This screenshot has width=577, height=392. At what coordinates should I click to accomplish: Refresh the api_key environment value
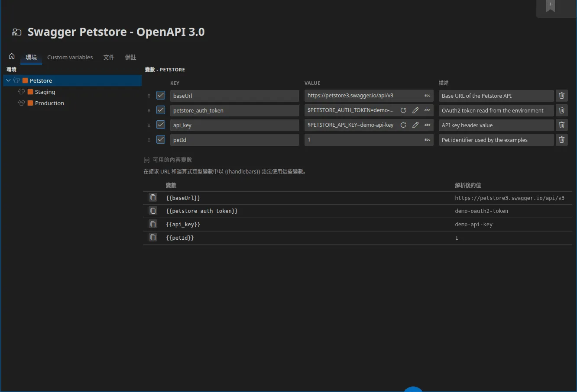tap(403, 125)
